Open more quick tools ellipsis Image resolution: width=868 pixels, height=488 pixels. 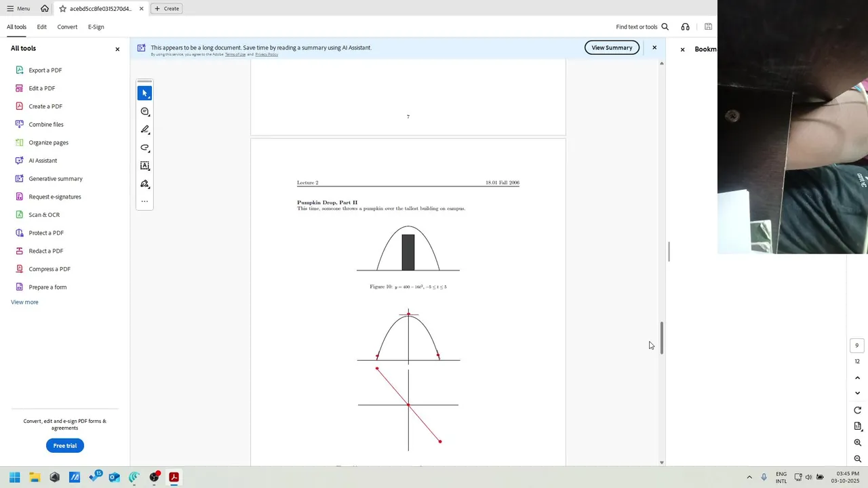tap(144, 201)
